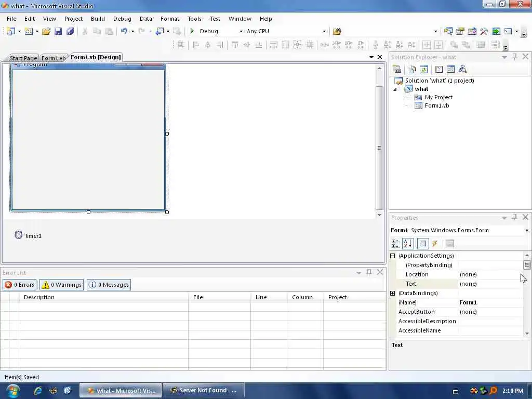
Task: Select Form1.vb in Solution Explorer
Action: 436,105
